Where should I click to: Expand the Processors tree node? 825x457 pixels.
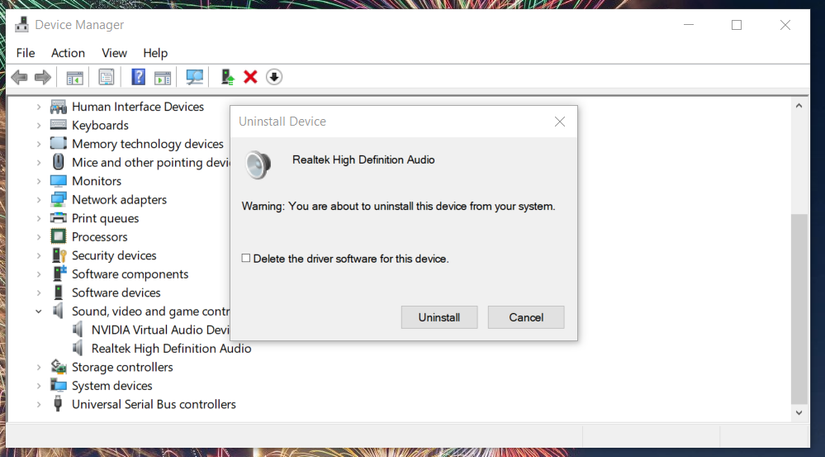(x=38, y=237)
